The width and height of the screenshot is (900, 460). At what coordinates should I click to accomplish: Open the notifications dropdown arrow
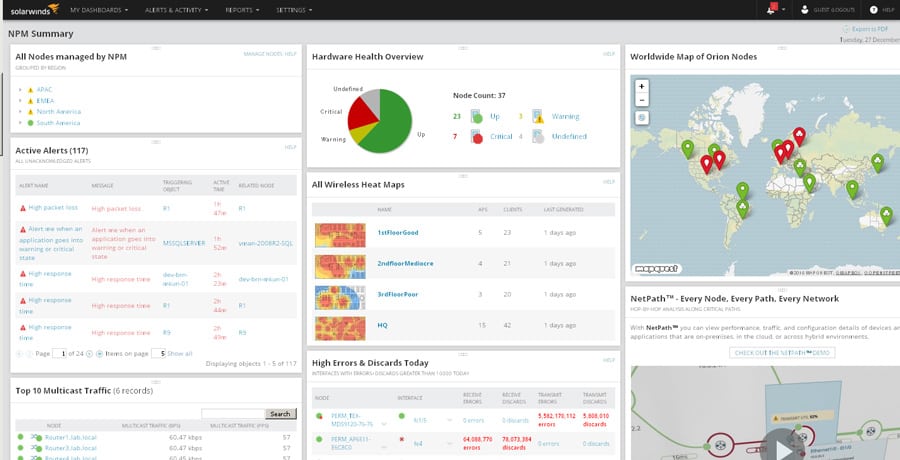coord(783,10)
